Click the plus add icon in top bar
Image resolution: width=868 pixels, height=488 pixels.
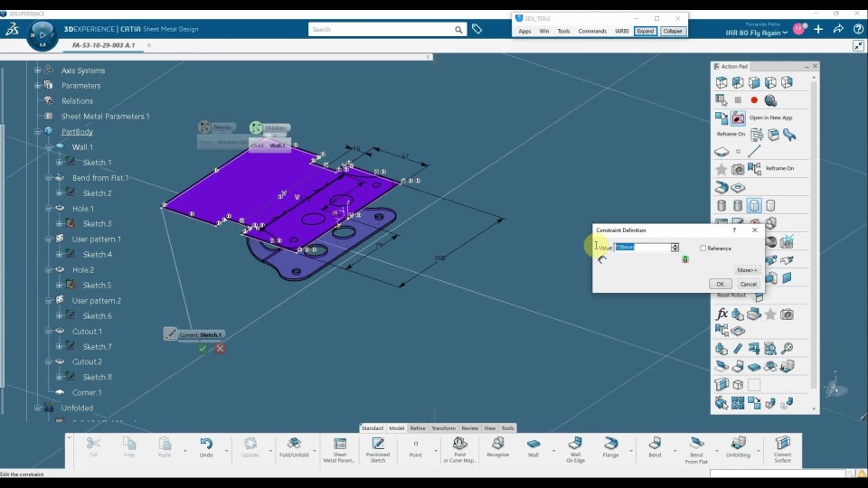click(x=818, y=29)
